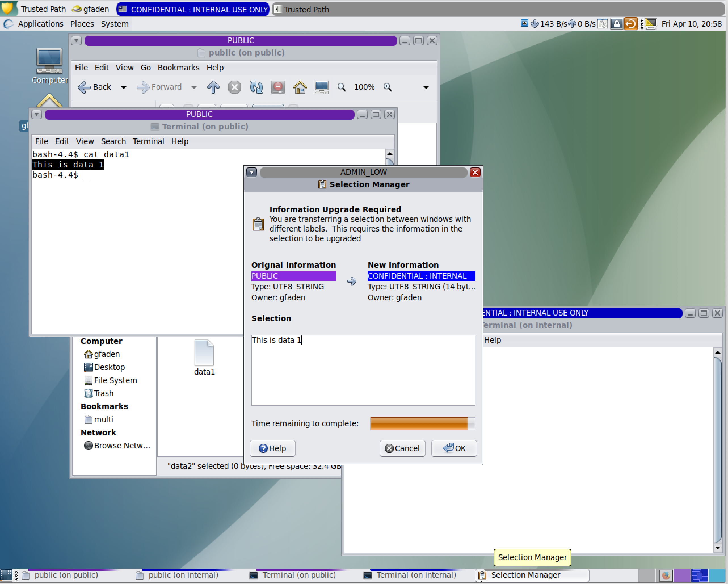Click the CONFIDENTIAL : INTERNAL USE ONLY label
The height and width of the screenshot is (584, 728).
pos(193,9)
